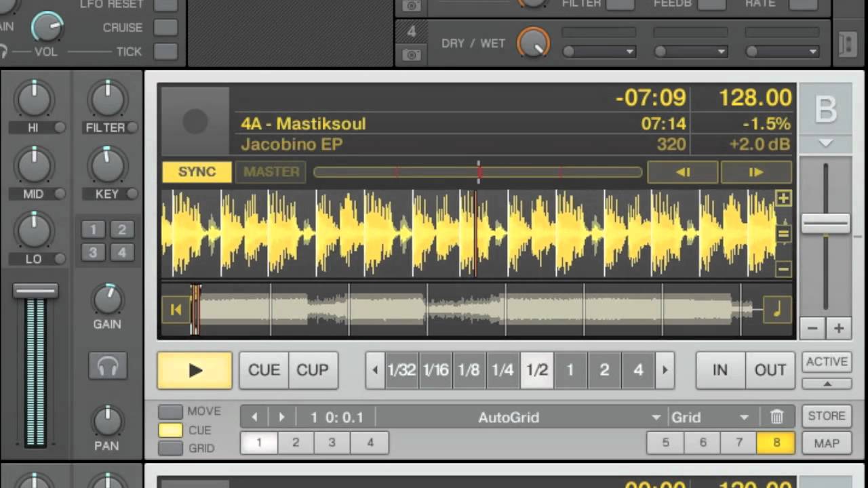Image resolution: width=868 pixels, height=488 pixels.
Task: Toggle the loop ACTIVE button
Action: point(827,361)
